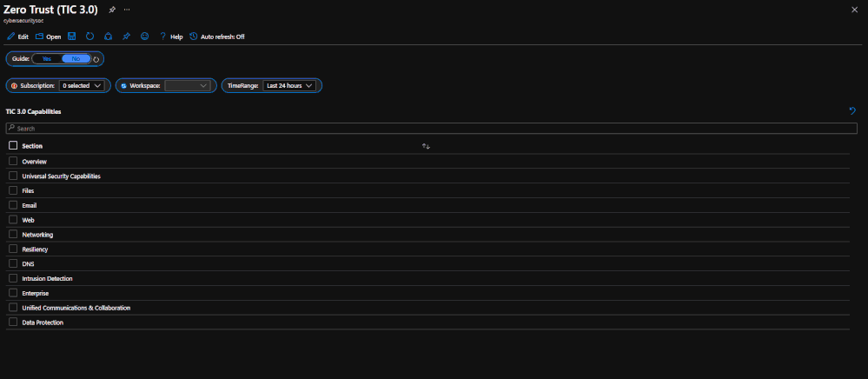Click the toolbar pin icon
This screenshot has width=868, height=379.
126,36
